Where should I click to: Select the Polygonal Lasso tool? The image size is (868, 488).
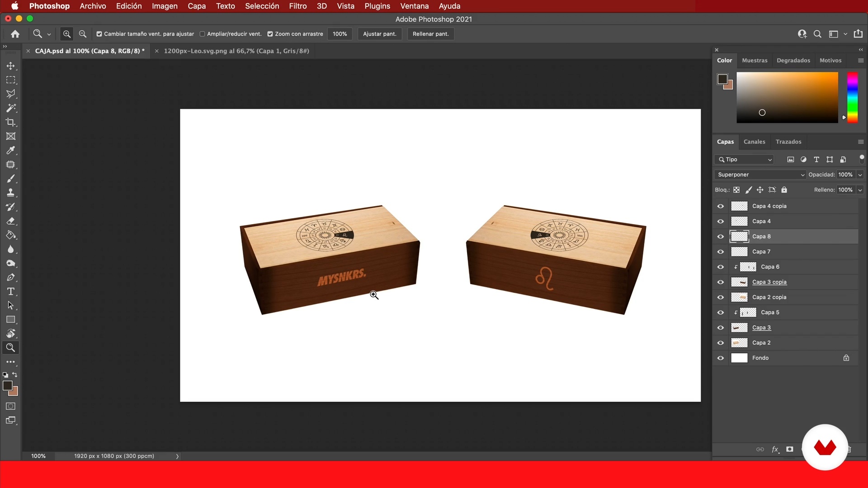(x=11, y=94)
